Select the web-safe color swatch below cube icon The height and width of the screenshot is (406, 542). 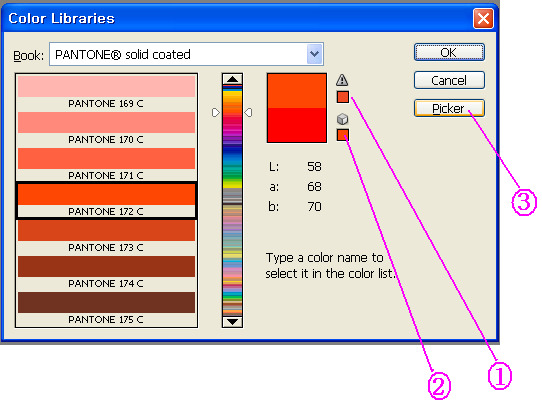coord(343,135)
